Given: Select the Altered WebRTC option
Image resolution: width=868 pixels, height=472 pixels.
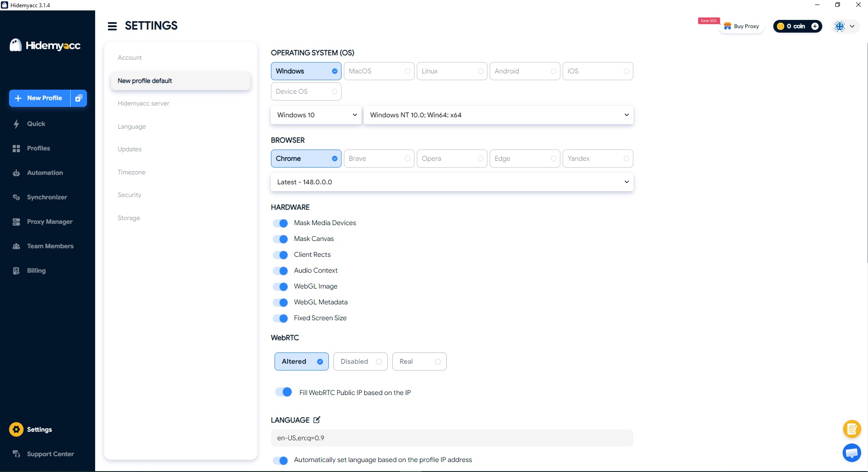Looking at the screenshot, I should point(302,361).
